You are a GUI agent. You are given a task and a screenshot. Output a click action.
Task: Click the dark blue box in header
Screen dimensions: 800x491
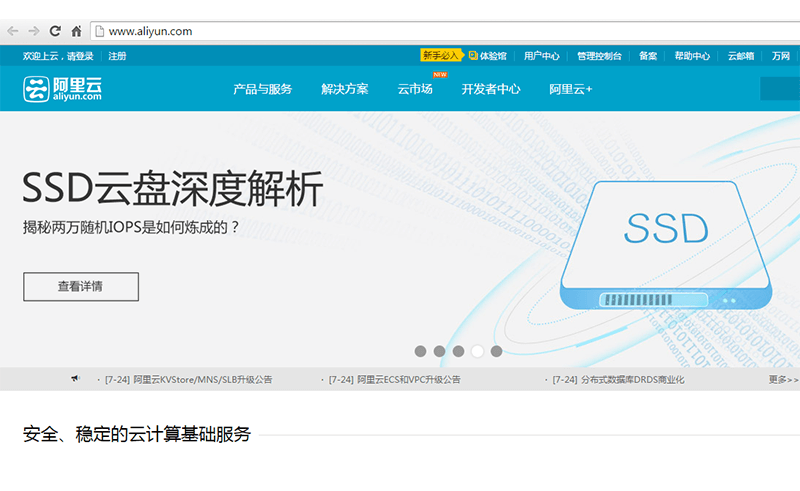pos(780,89)
